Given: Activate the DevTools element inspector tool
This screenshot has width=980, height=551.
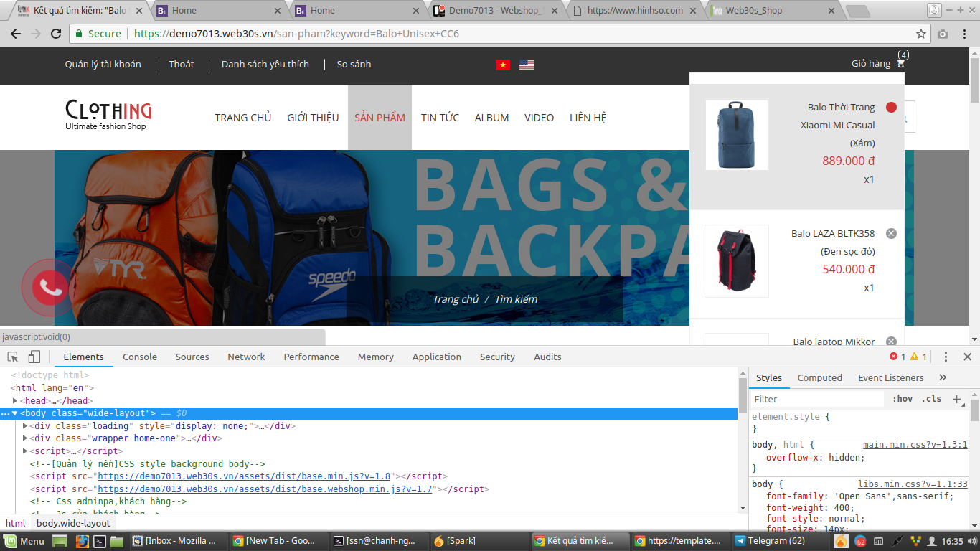Looking at the screenshot, I should [13, 357].
